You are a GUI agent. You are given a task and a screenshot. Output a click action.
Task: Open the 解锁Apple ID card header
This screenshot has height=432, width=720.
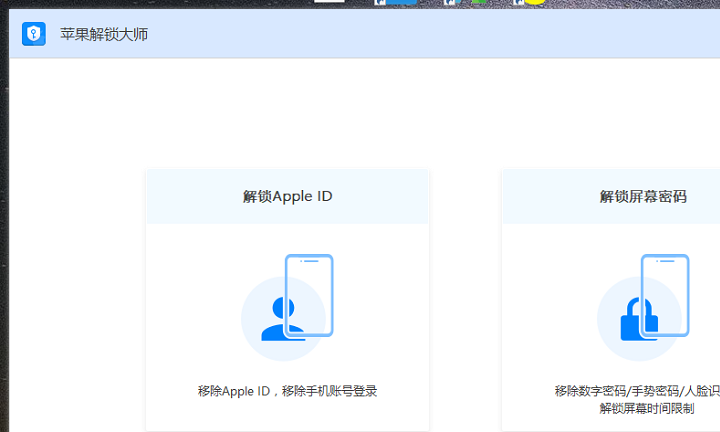[288, 197]
